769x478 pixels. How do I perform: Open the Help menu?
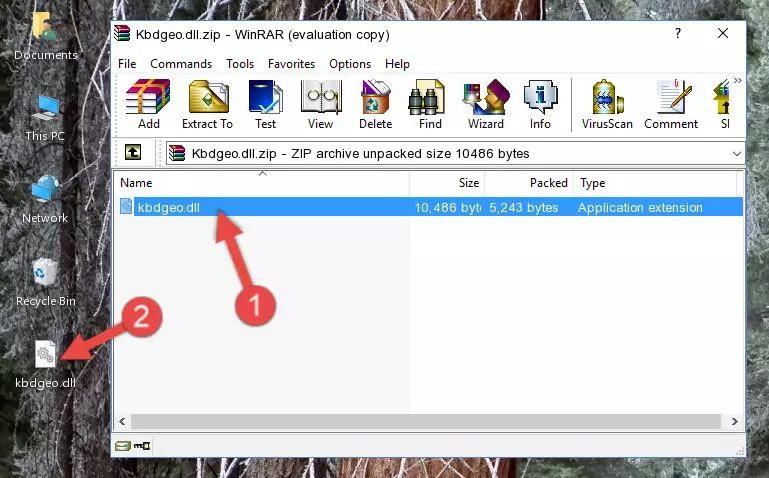pyautogui.click(x=397, y=64)
